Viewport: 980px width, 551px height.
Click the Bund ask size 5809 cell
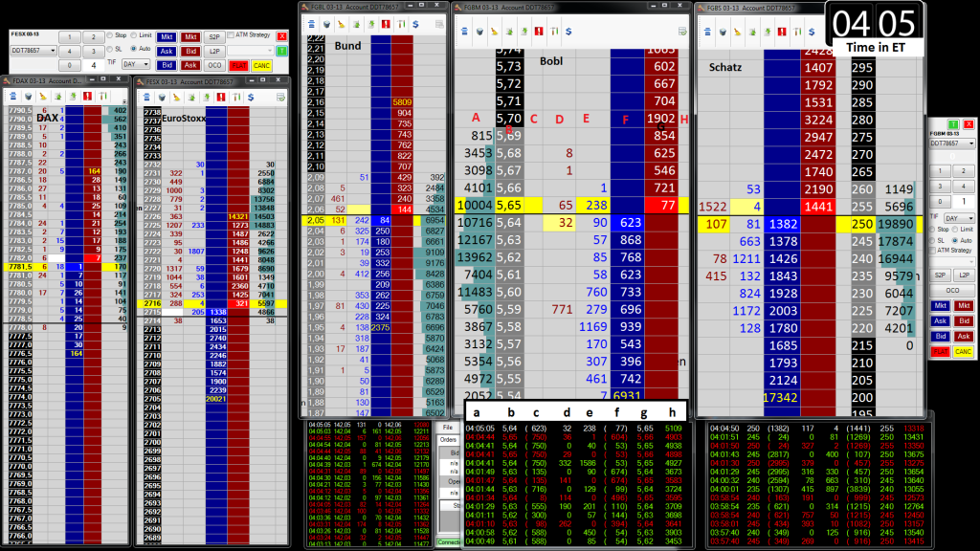pos(402,102)
